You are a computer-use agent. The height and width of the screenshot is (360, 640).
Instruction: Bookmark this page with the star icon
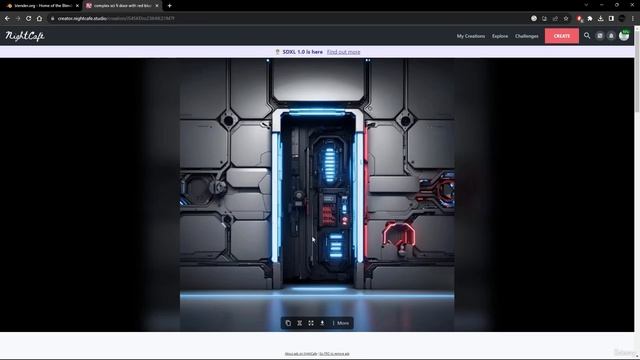pyautogui.click(x=566, y=18)
